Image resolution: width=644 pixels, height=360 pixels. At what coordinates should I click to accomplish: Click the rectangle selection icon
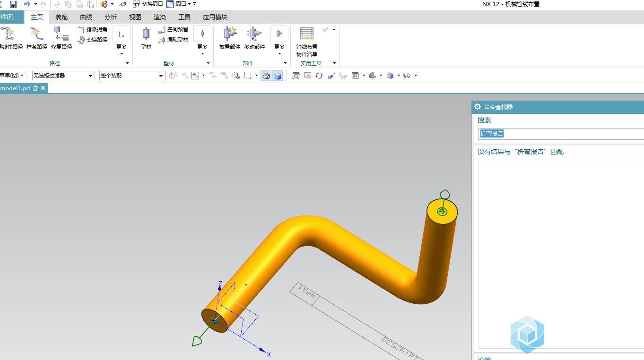248,76
